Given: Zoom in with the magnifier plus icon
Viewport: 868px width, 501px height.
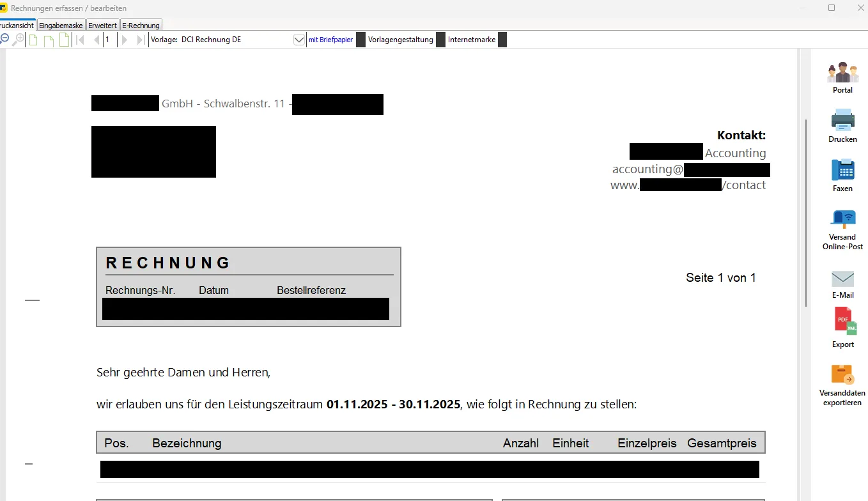Looking at the screenshot, I should [x=19, y=40].
